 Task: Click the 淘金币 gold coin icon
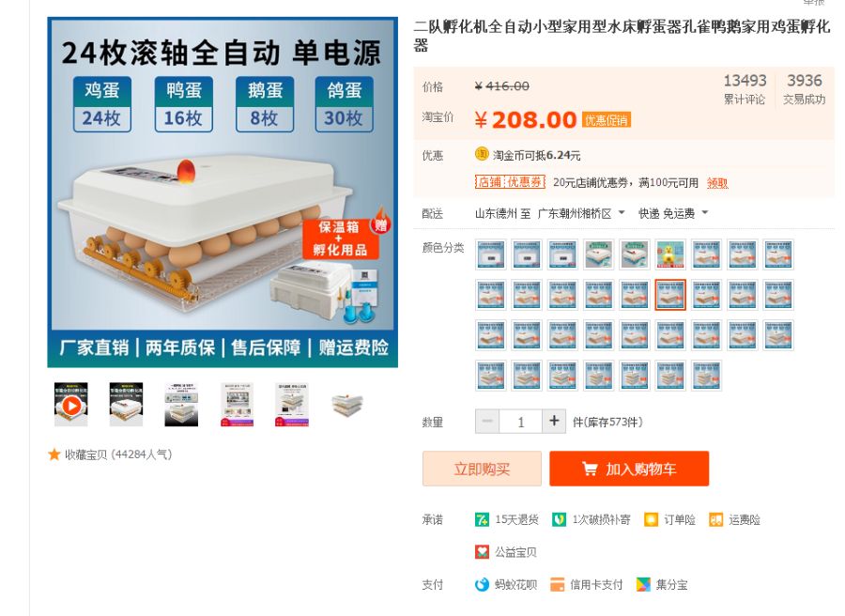click(482, 154)
